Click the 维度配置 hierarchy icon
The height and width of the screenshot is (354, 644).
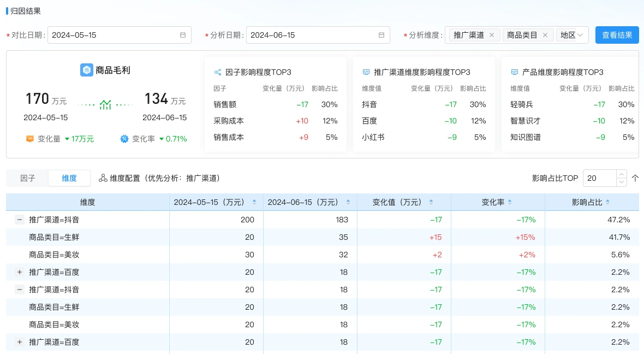(x=103, y=178)
